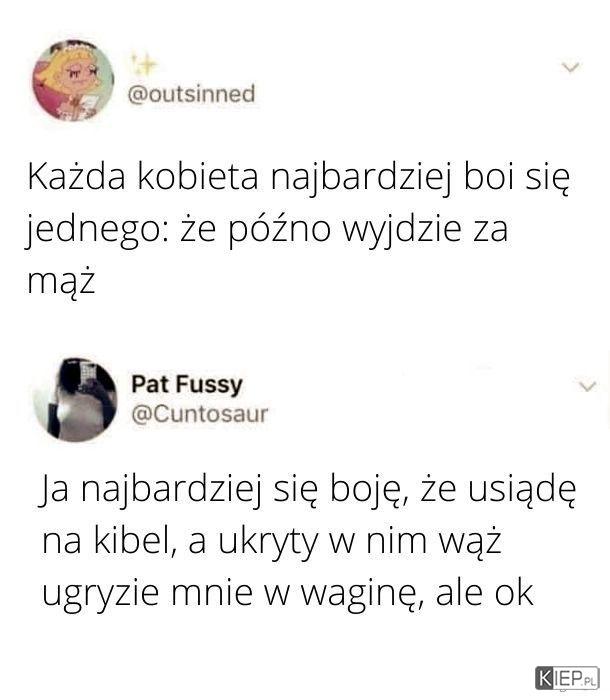Open Pat Fussy's profile picture
Viewport: 610px width, 700px height.
pyautogui.click(x=75, y=400)
